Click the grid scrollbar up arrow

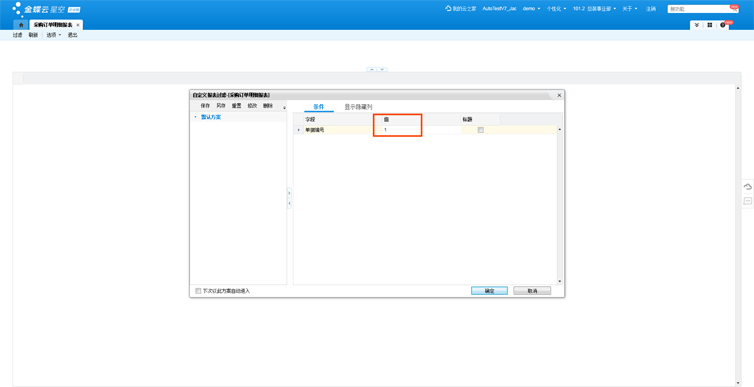[x=559, y=129]
